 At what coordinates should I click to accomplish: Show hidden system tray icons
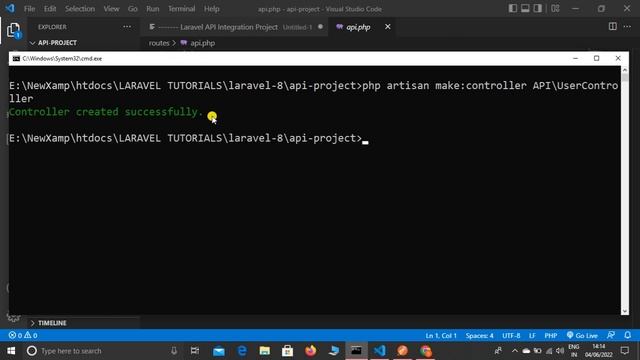[x=515, y=351]
